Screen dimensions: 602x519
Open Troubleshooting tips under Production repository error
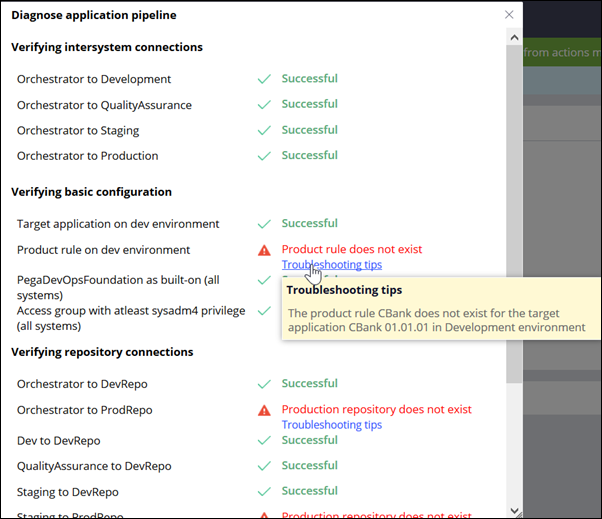[331, 425]
